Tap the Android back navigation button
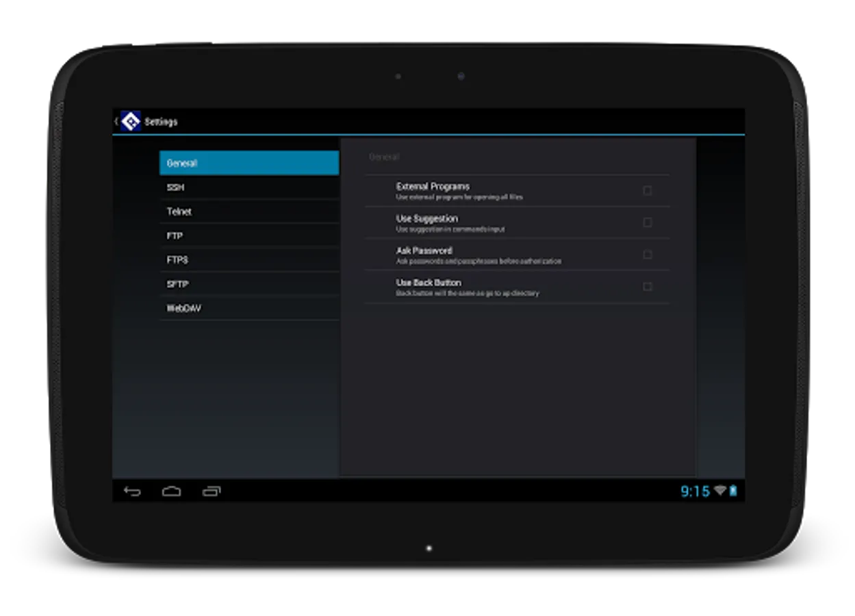The image size is (855, 616). 132,491
